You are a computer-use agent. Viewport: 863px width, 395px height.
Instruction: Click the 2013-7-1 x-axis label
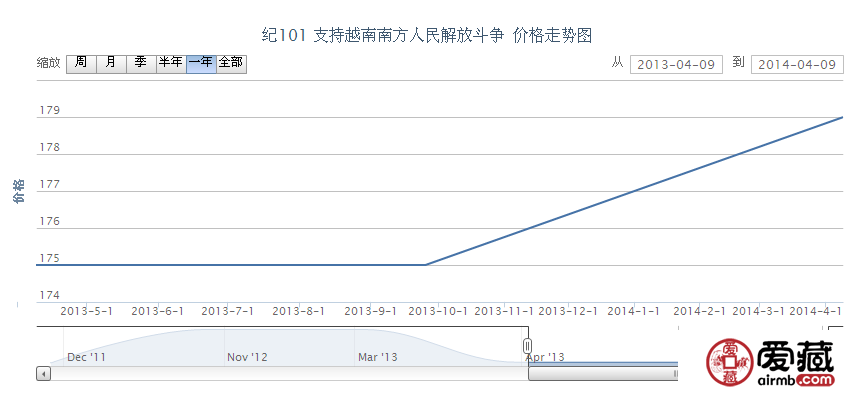[228, 311]
